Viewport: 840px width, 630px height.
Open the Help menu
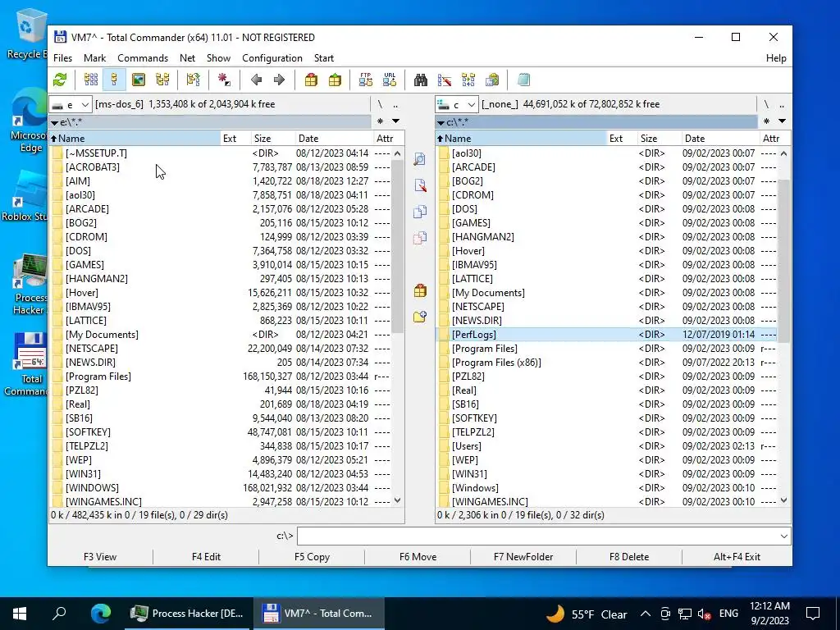(x=776, y=58)
